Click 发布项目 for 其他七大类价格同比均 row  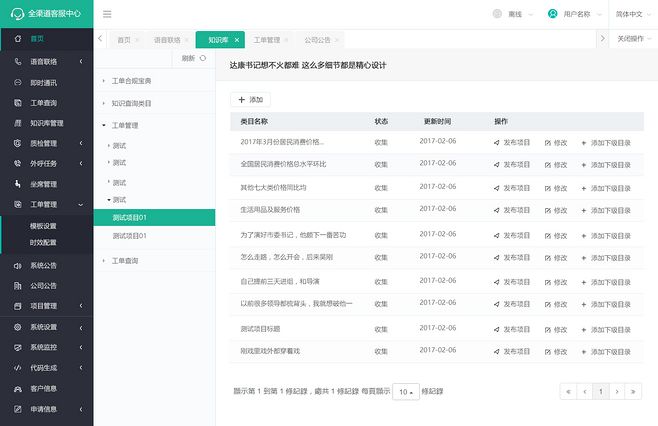coord(512,188)
